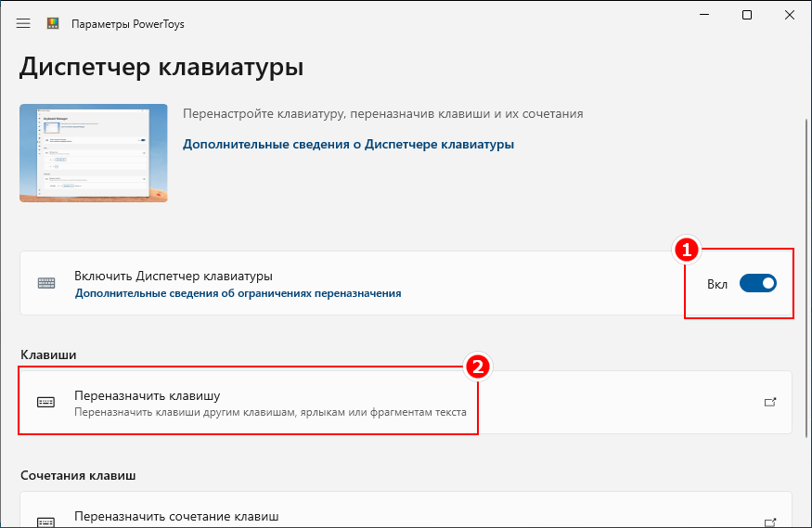Open the Переназначить сочетание клавиш card

click(x=406, y=509)
